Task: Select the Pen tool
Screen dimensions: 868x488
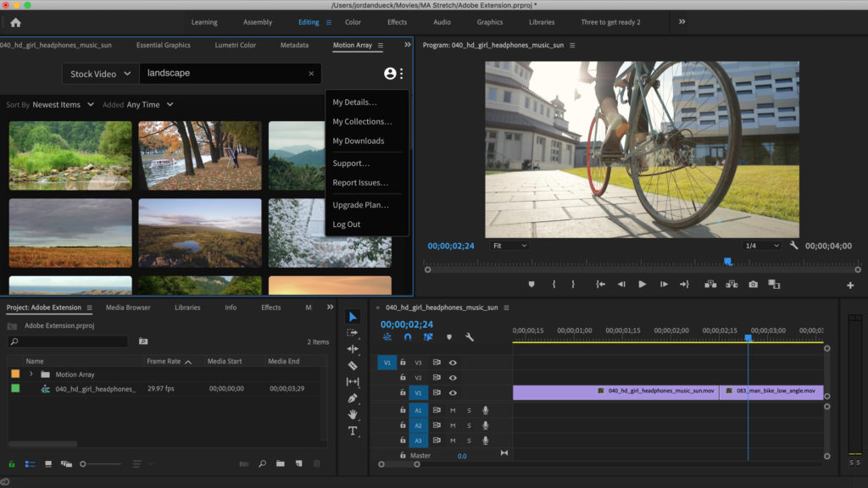Action: point(353,398)
